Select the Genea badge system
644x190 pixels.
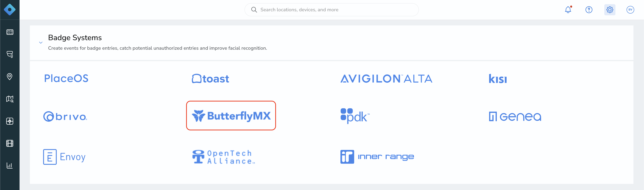[x=515, y=116]
